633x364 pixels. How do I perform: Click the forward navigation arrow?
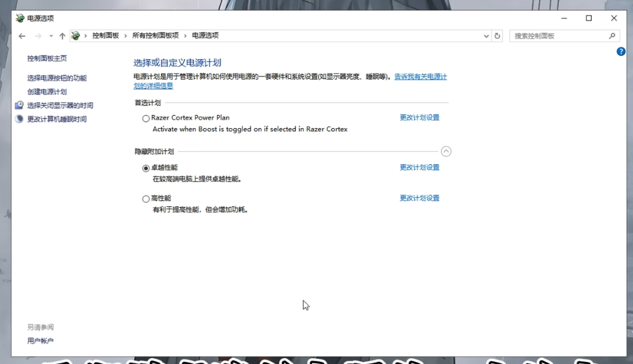(38, 36)
